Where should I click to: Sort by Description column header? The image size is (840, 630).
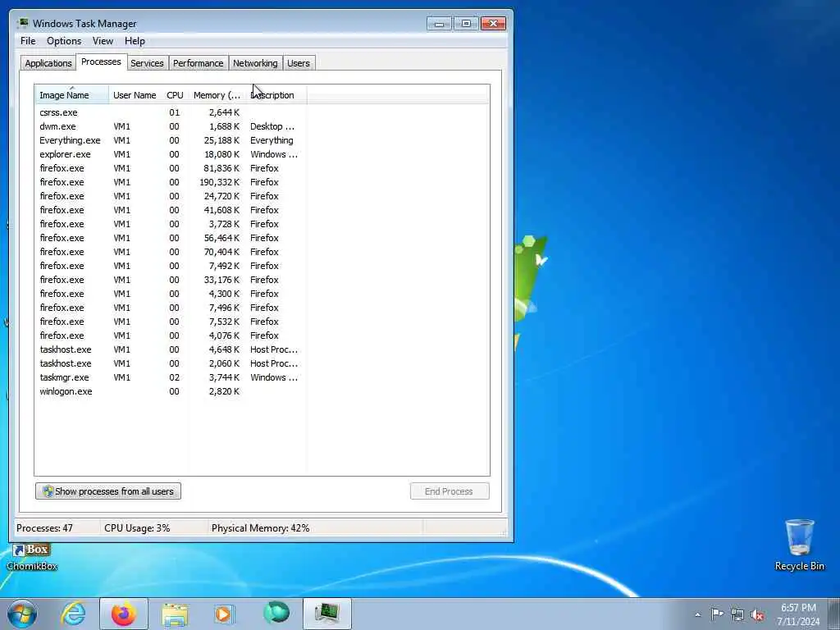point(276,95)
